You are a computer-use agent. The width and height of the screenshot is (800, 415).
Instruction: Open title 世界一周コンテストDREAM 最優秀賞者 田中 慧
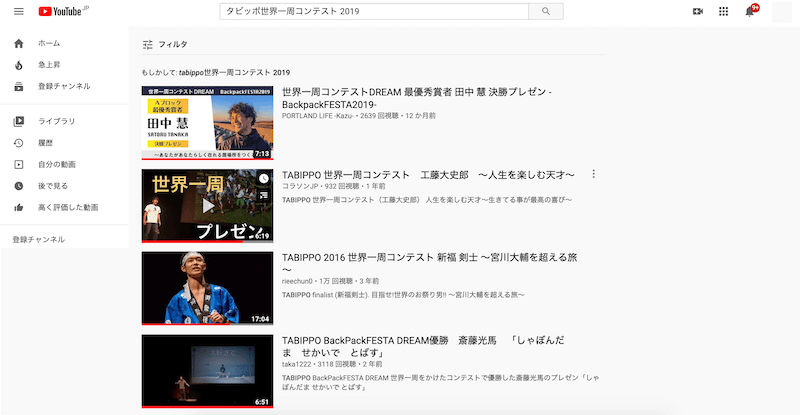(417, 98)
